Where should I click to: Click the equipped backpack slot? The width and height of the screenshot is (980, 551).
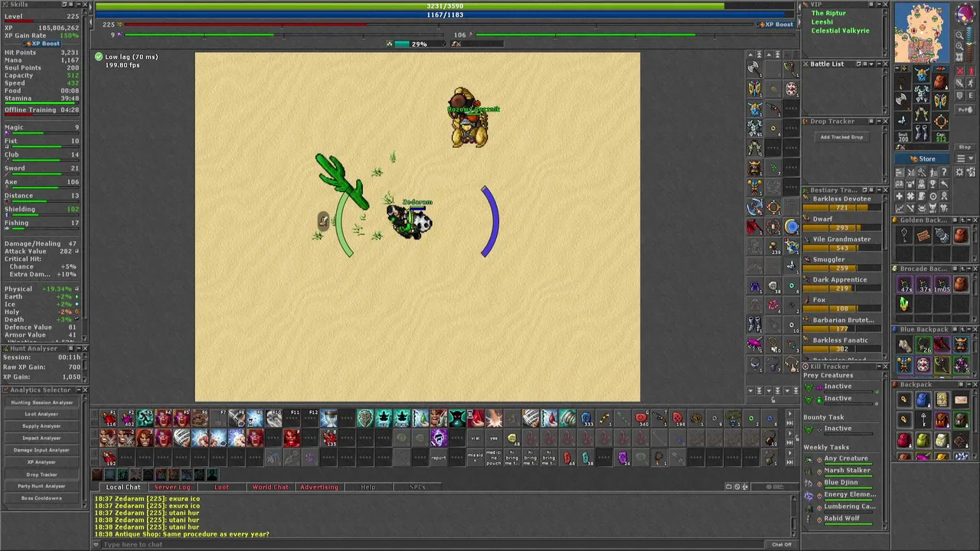point(940,82)
